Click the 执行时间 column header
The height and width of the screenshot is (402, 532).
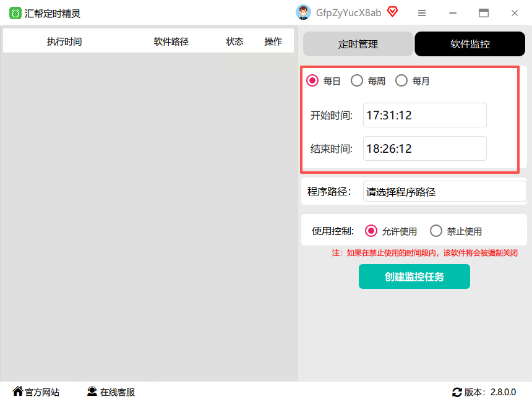pyautogui.click(x=64, y=41)
